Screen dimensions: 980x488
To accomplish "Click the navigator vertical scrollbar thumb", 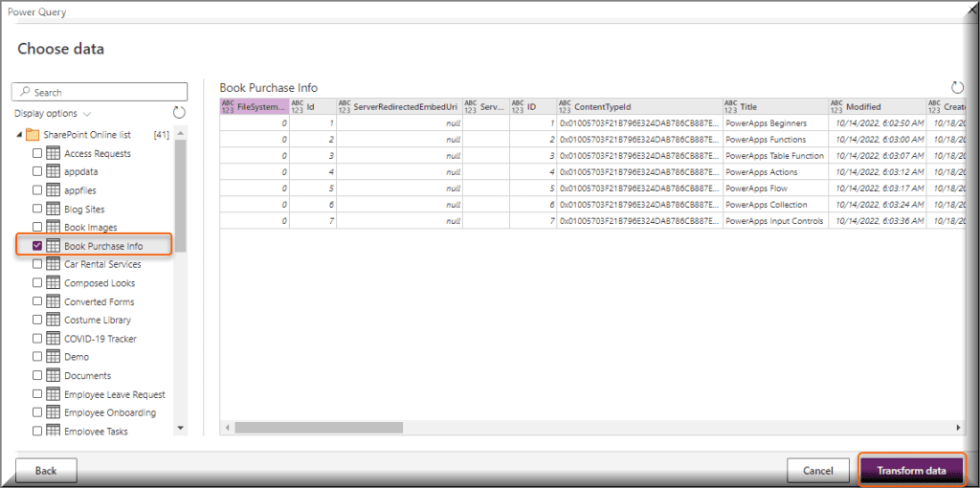I will pos(181,195).
